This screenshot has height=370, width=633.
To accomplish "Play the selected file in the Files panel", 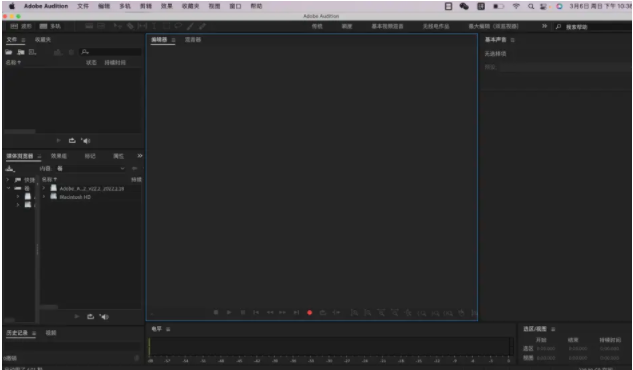I will 59,140.
